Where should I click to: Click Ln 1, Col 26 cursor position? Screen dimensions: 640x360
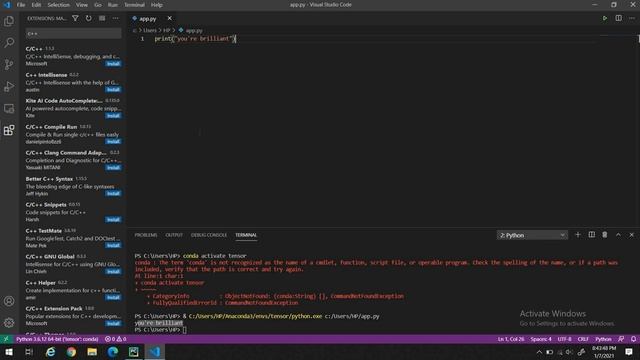click(x=511, y=339)
